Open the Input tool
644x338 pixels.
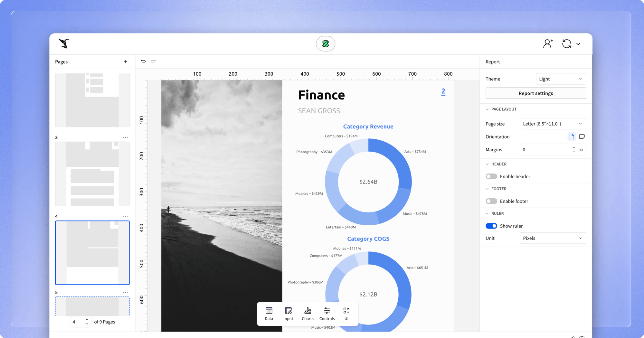point(288,314)
